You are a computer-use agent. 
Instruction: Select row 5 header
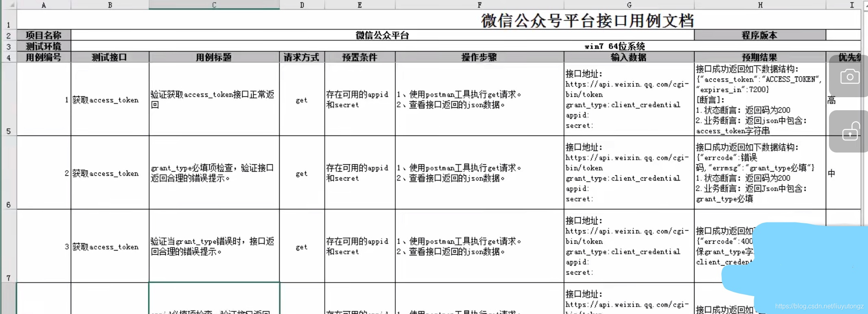click(8, 99)
